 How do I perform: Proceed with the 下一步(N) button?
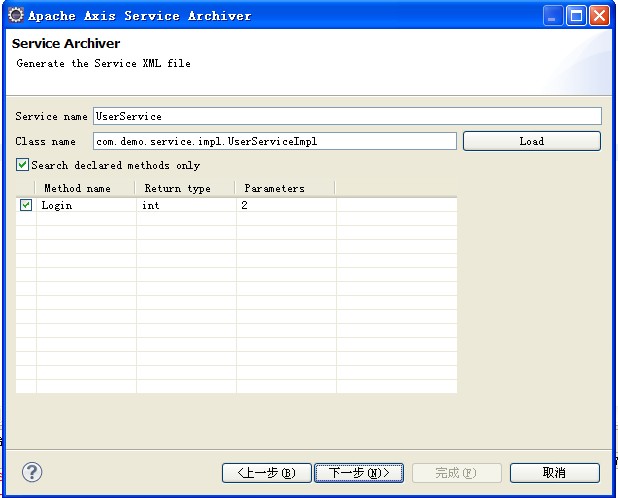(359, 473)
